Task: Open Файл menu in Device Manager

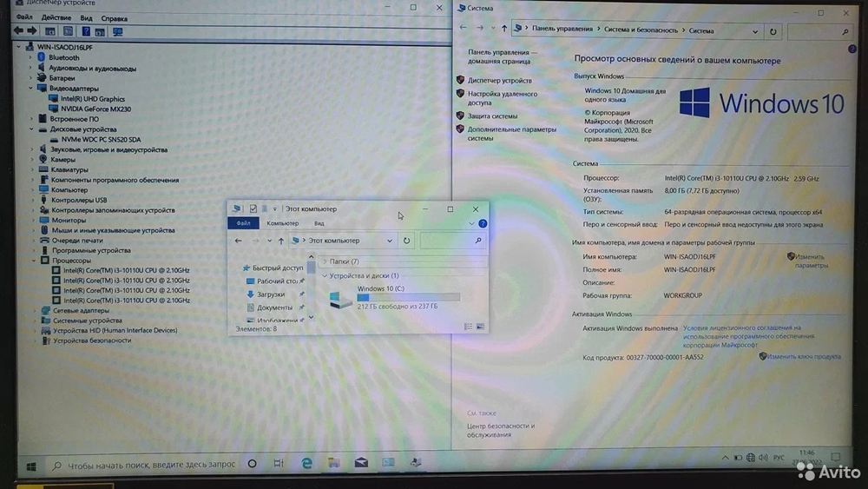Action: tap(23, 17)
